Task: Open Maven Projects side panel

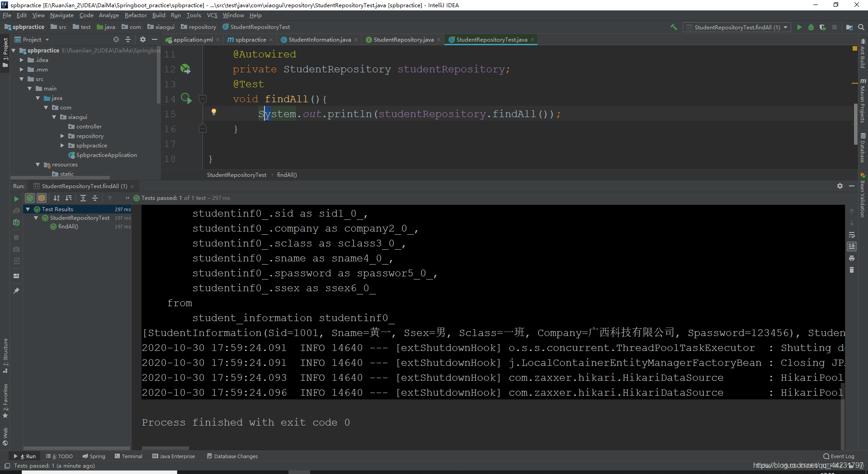Action: (x=863, y=101)
